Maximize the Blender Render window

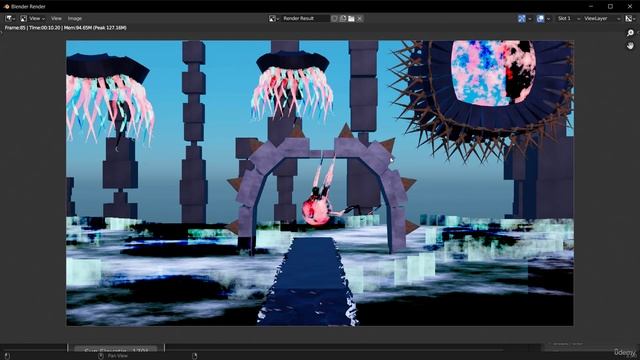point(610,7)
